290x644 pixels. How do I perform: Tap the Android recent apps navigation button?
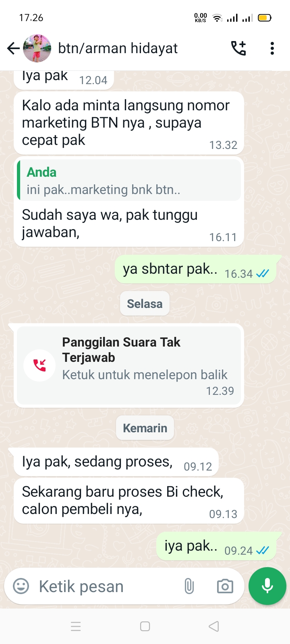coord(76,626)
